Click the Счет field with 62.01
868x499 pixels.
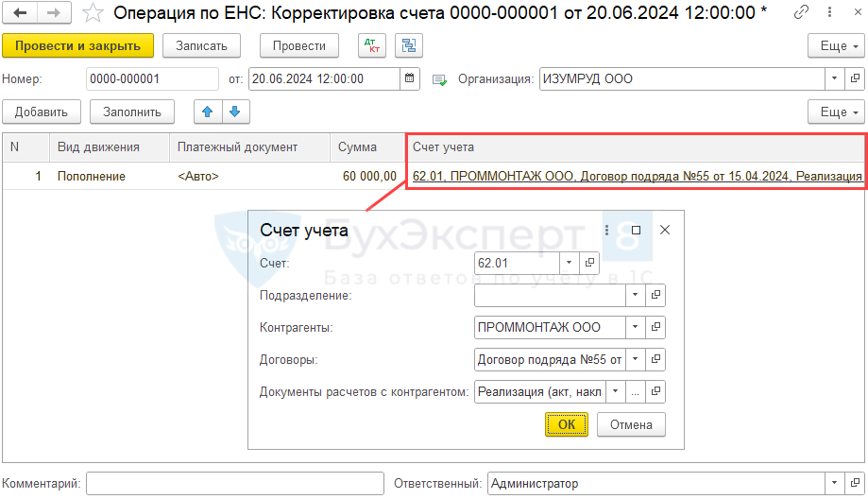tap(517, 263)
